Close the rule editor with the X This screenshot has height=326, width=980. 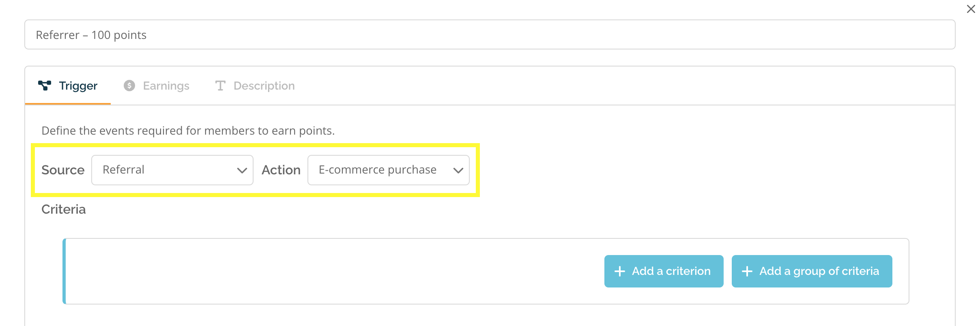971,9
